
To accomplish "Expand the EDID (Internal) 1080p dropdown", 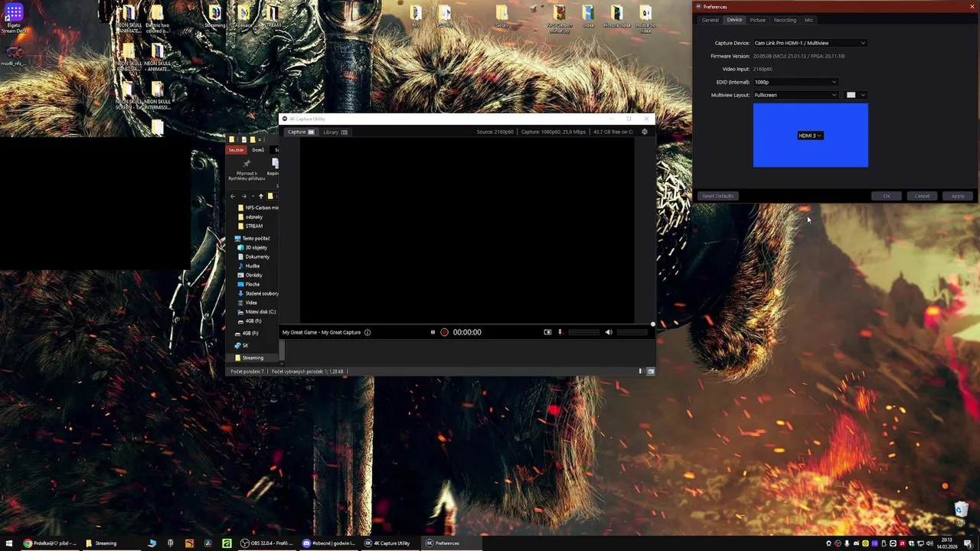I will [795, 82].
